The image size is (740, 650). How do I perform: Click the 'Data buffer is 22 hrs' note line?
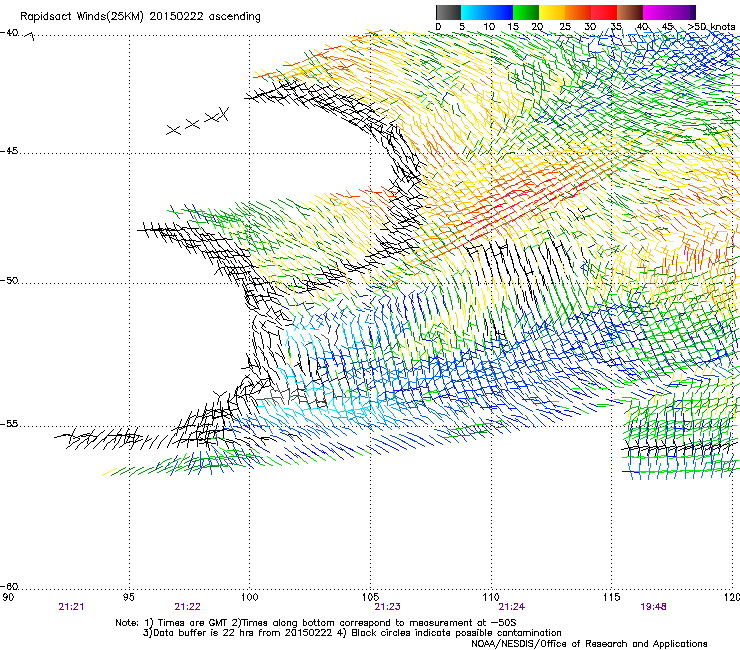pyautogui.click(x=352, y=633)
